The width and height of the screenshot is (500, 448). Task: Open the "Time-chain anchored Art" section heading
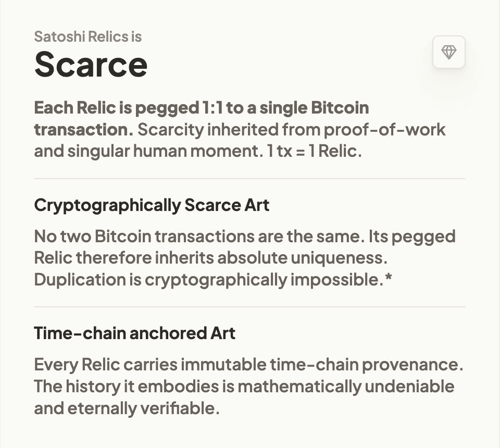point(134,332)
